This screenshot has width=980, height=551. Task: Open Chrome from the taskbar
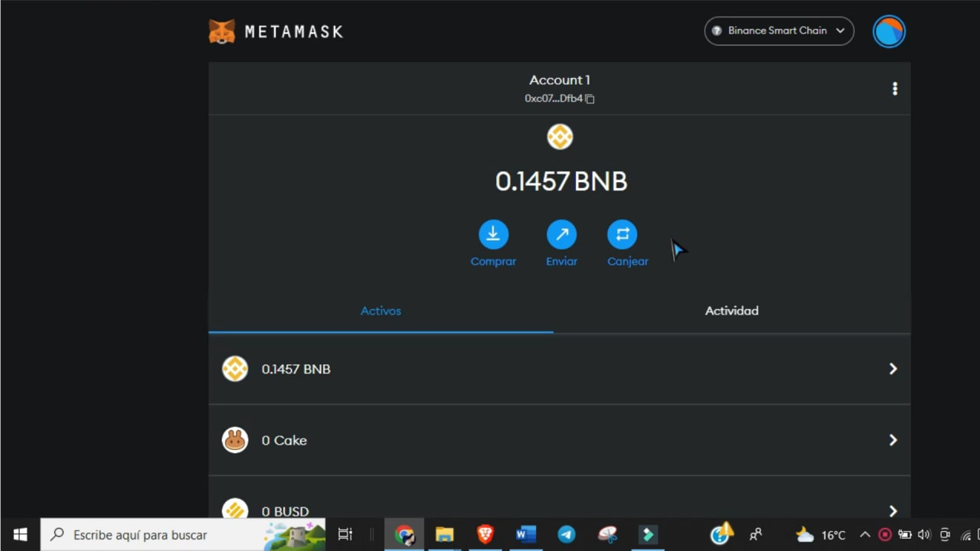(404, 535)
